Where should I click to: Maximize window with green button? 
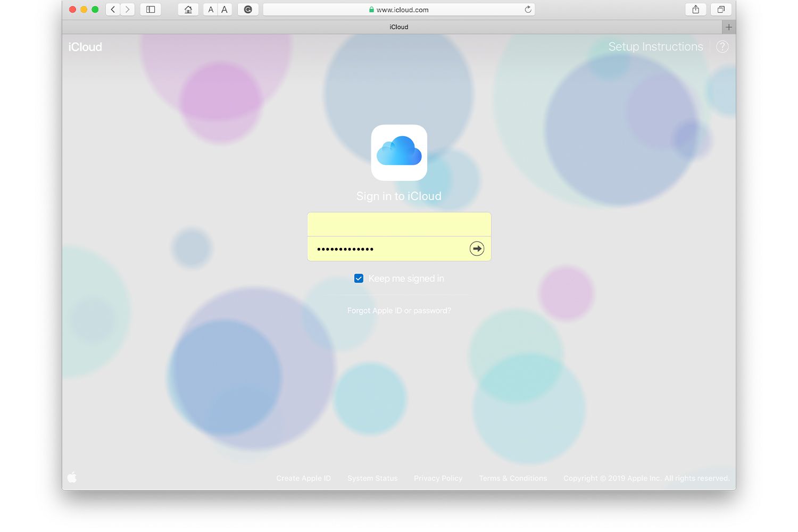95,10
